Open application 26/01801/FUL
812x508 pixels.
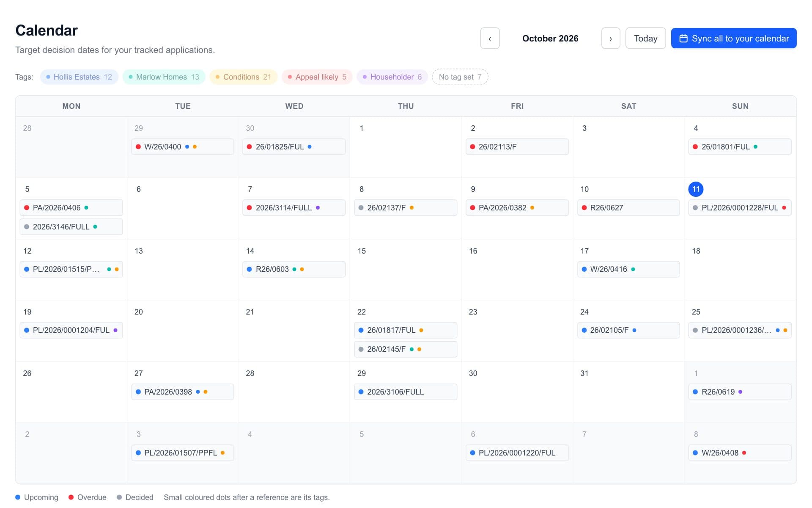pyautogui.click(x=740, y=147)
